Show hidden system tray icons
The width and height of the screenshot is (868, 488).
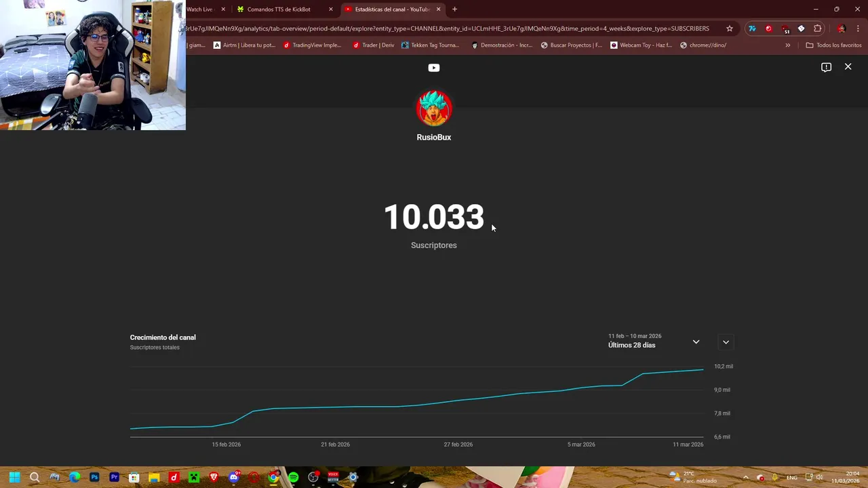pyautogui.click(x=745, y=477)
